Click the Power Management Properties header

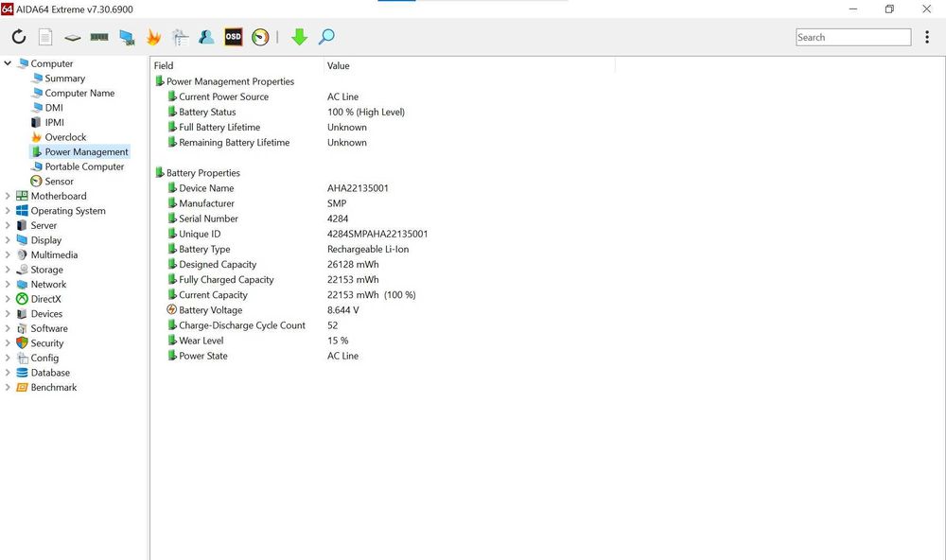(230, 81)
